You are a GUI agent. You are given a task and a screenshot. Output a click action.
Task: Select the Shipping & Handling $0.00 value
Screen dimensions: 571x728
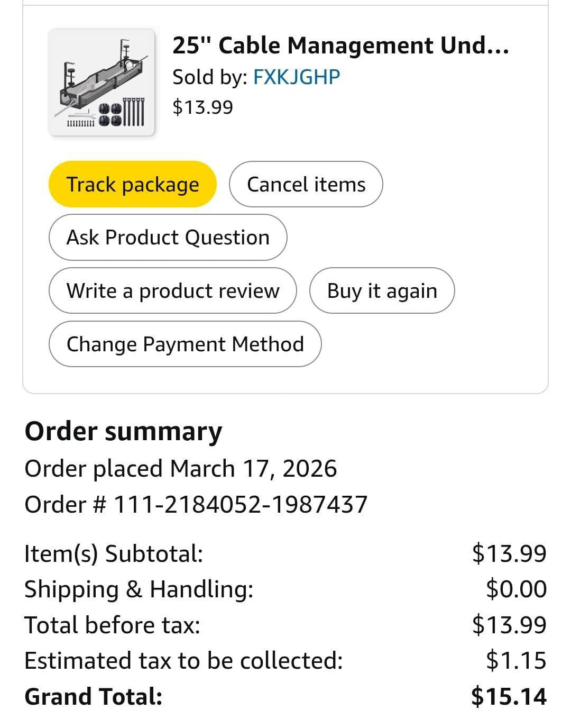pyautogui.click(x=516, y=589)
